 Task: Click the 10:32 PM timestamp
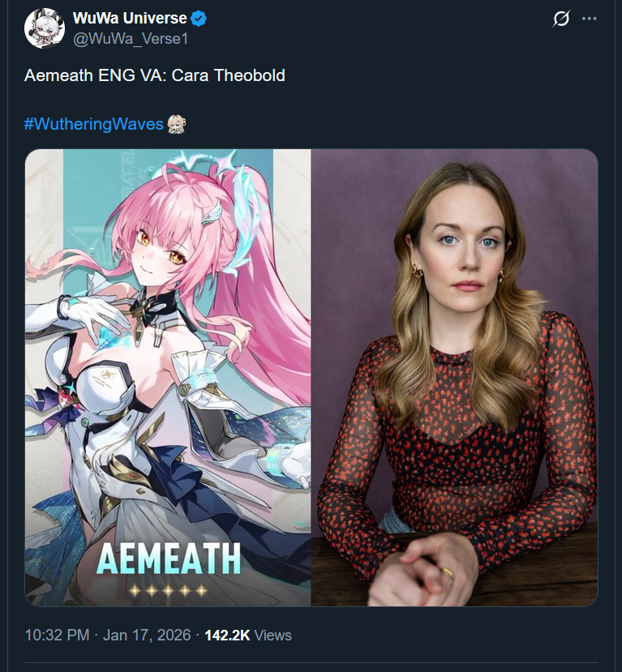57,635
